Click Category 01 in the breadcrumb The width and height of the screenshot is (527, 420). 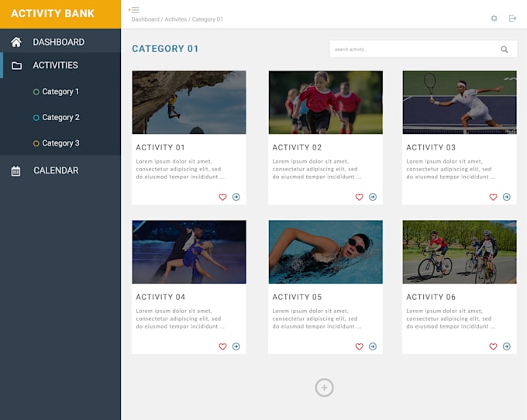(x=208, y=19)
